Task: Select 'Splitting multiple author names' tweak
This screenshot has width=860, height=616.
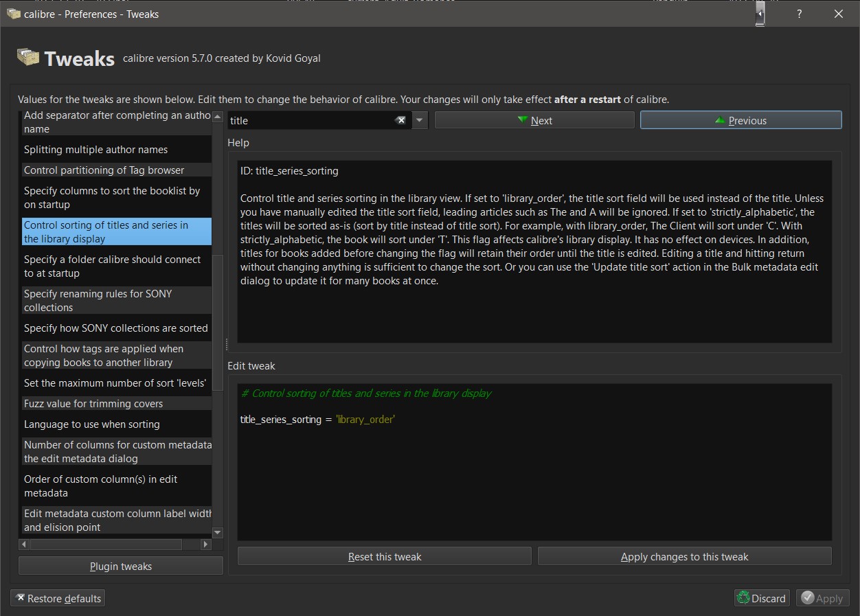Action: point(117,150)
